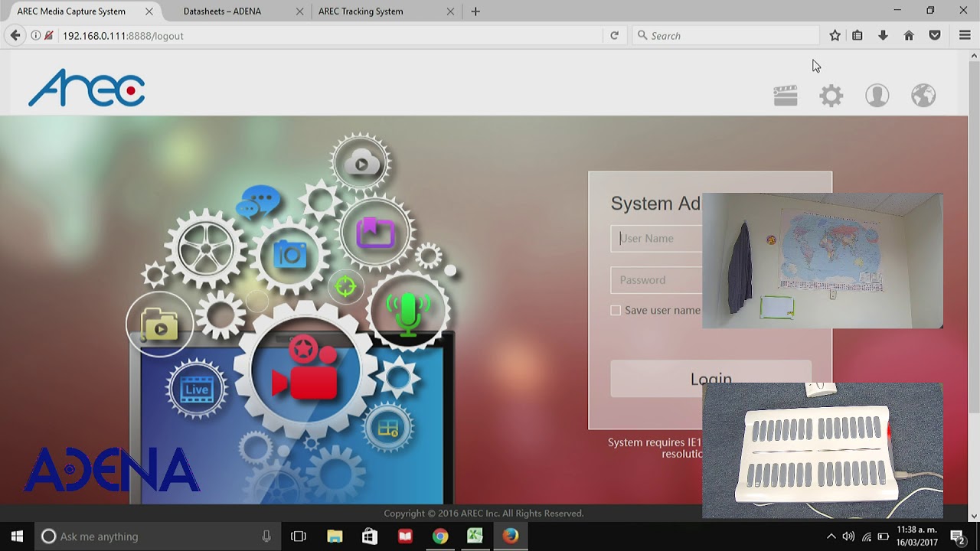Viewport: 980px width, 551px height.
Task: Switch to the AREC Tracking System tab
Action: (361, 11)
